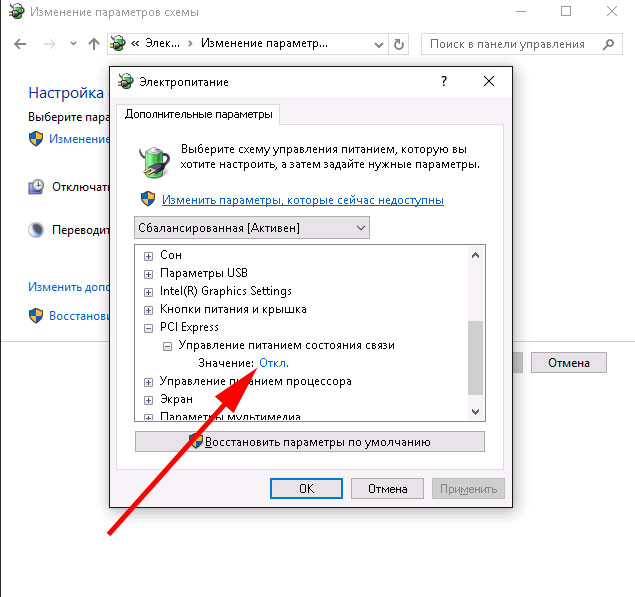Click the main window title bar icon
The width and height of the screenshot is (635, 597).
tap(16, 12)
